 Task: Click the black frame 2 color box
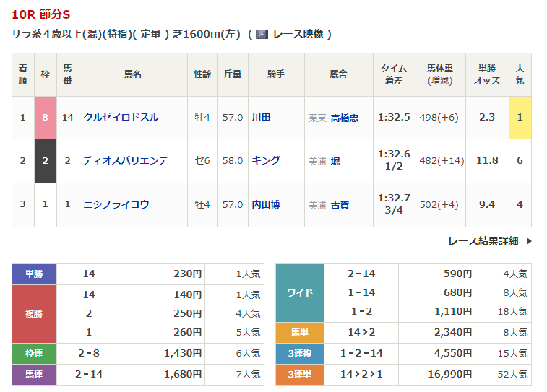[x=45, y=161]
